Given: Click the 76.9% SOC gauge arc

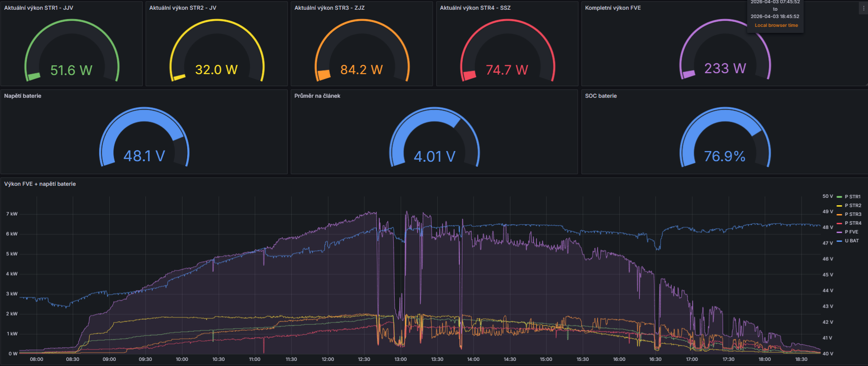Looking at the screenshot, I should [725, 137].
